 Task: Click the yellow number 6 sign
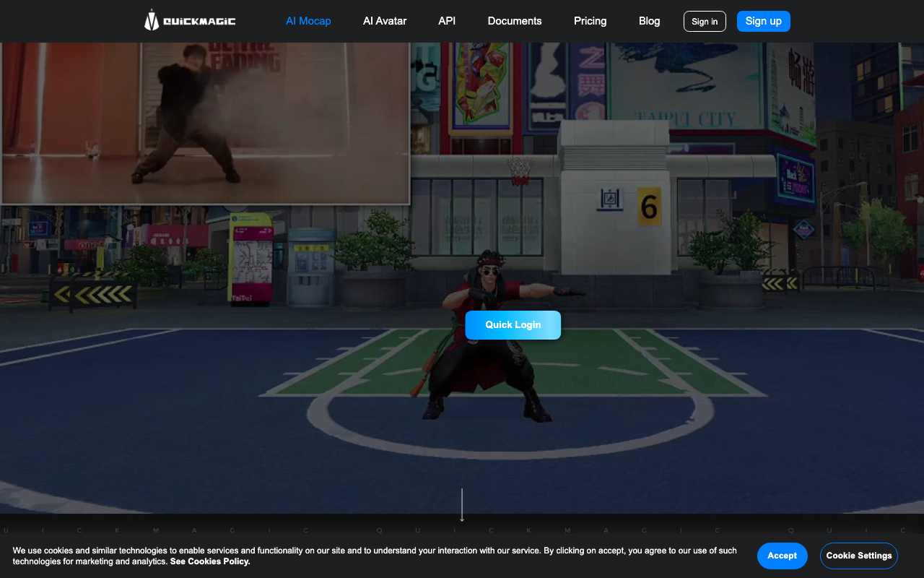point(649,207)
